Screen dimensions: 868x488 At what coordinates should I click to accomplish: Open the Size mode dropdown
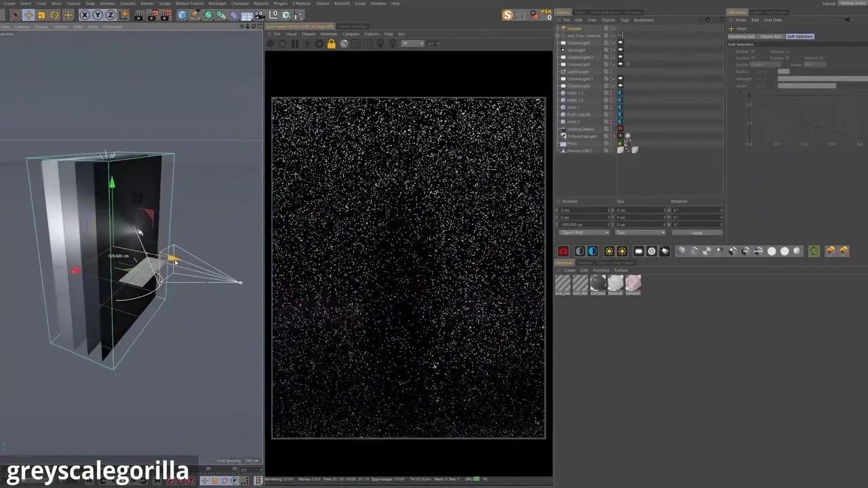(x=640, y=232)
